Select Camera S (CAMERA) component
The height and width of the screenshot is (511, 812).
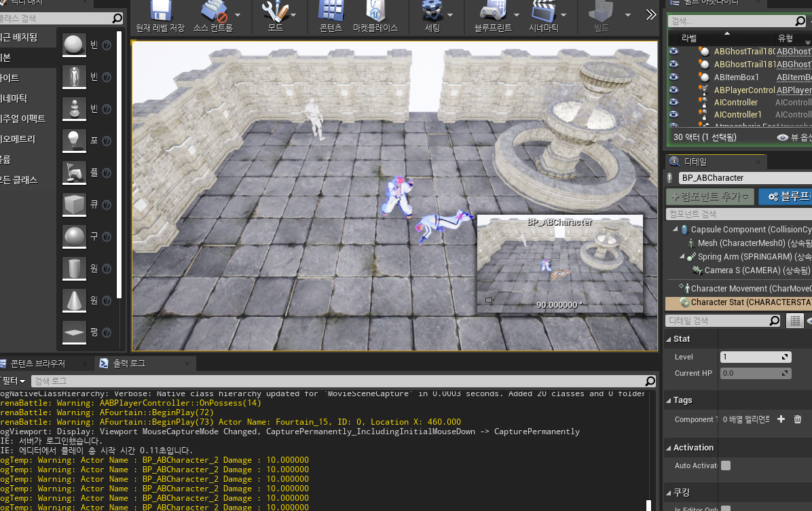(752, 270)
